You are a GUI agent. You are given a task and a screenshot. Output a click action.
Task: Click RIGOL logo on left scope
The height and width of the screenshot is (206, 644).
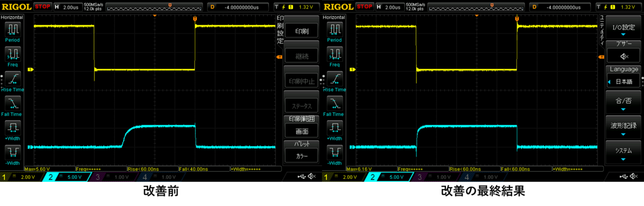pyautogui.click(x=16, y=7)
